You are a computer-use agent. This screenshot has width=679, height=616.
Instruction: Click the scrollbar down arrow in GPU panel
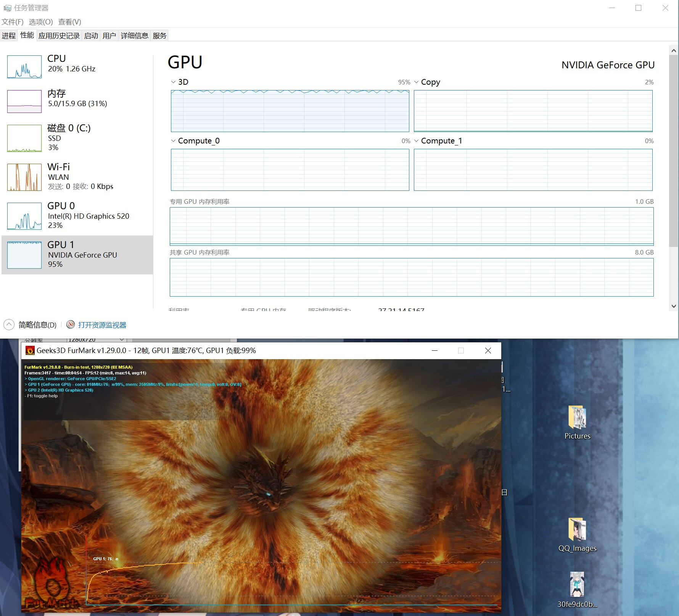(x=674, y=306)
